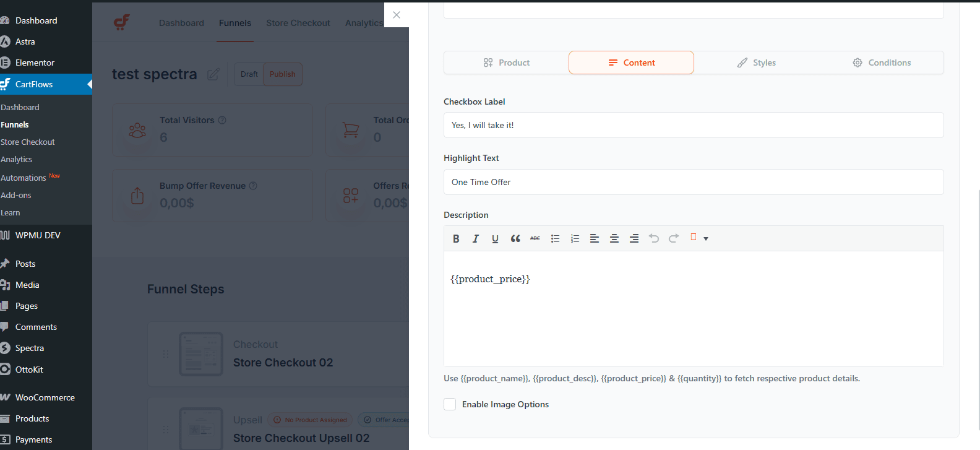Click the text color swatch in toolbar

point(694,237)
